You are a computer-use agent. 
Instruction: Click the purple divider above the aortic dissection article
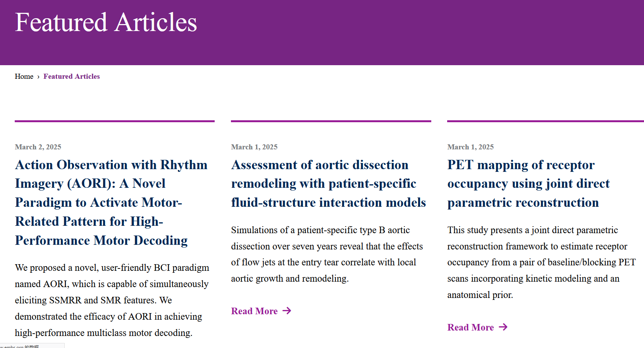click(x=331, y=121)
